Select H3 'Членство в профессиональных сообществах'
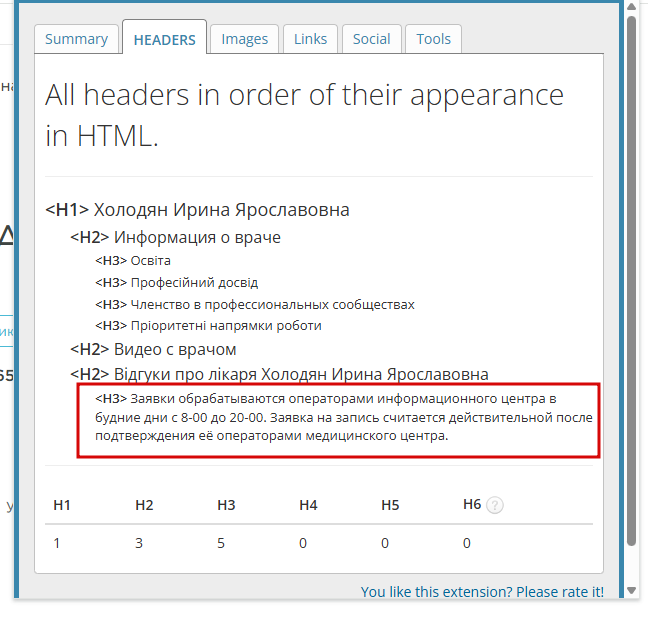The width and height of the screenshot is (648, 618). pos(255,305)
